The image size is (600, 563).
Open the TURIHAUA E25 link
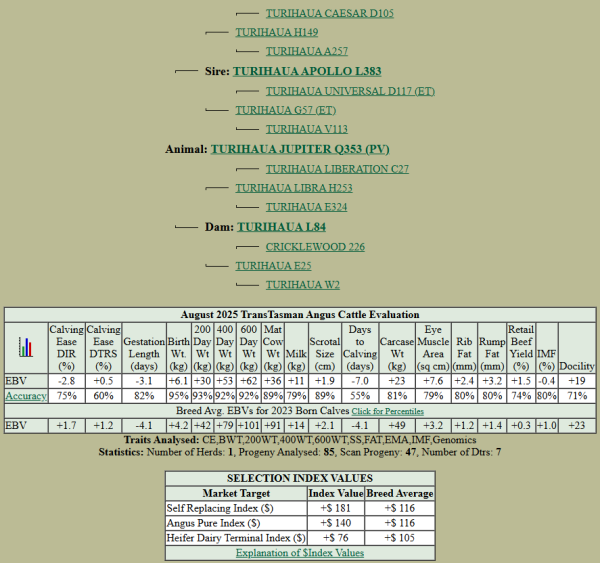(x=273, y=266)
